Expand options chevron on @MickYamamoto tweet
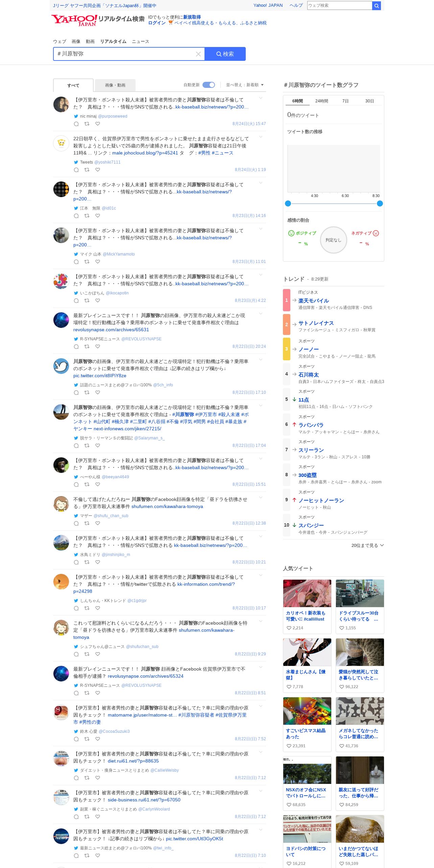Screen dimensions: 434x868 (261, 229)
